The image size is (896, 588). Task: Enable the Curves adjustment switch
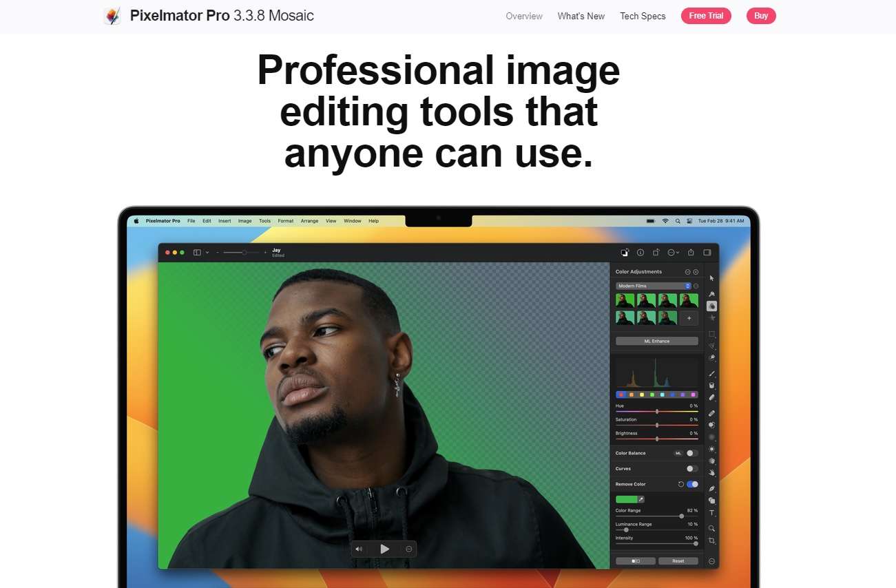[x=692, y=468]
